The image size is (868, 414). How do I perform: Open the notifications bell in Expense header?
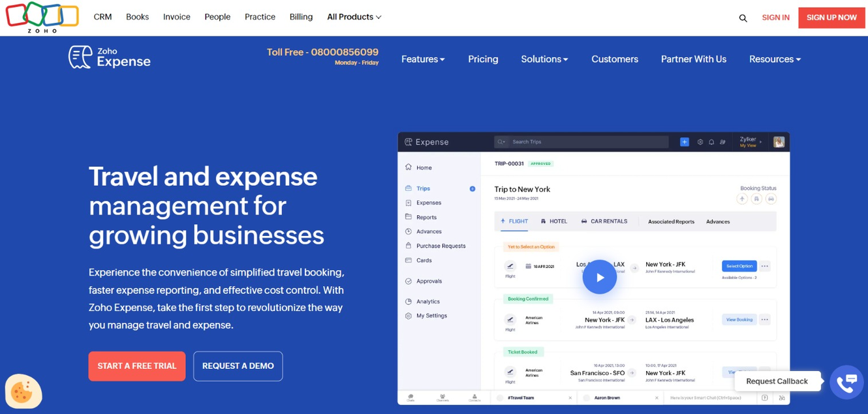tap(711, 141)
